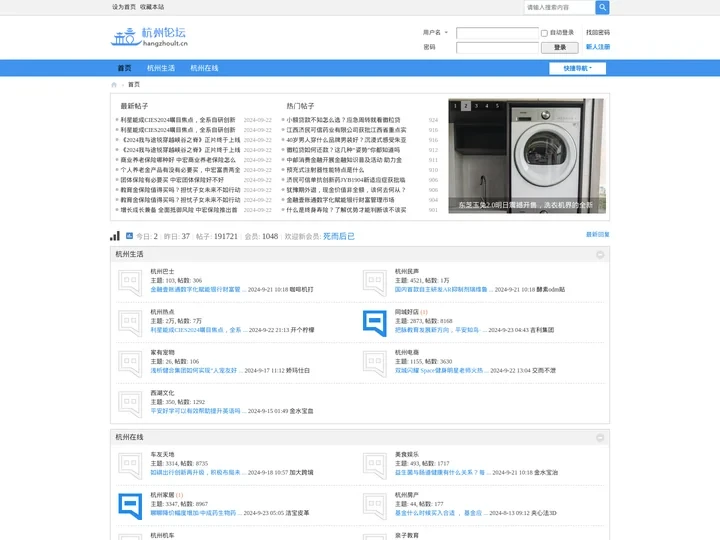Focus the search input field
720x540 pixels.
click(559, 7)
